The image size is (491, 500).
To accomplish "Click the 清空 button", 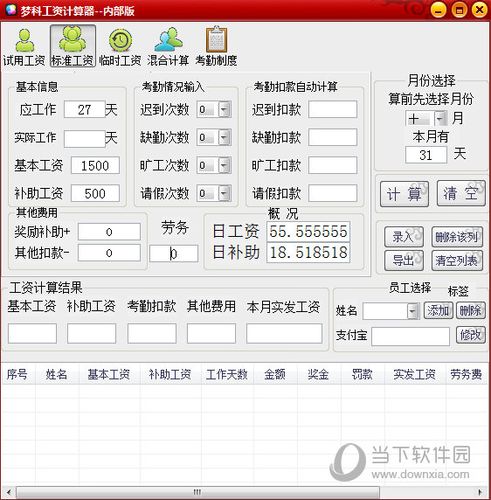I will tap(461, 193).
